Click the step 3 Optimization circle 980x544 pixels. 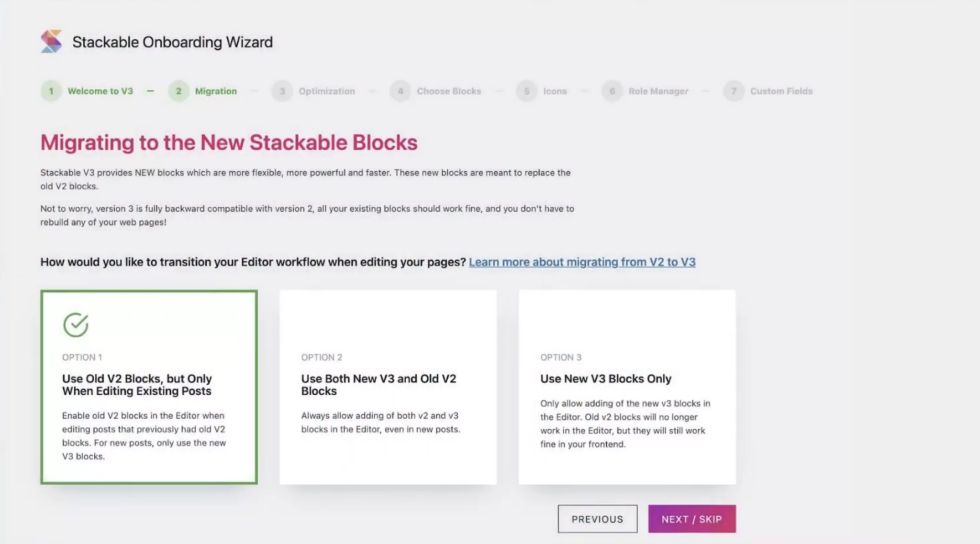point(282,91)
